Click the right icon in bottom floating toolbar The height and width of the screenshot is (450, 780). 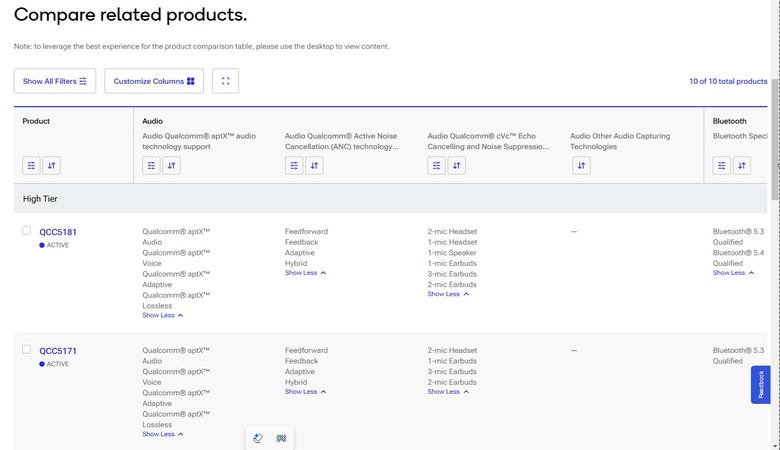pos(282,438)
